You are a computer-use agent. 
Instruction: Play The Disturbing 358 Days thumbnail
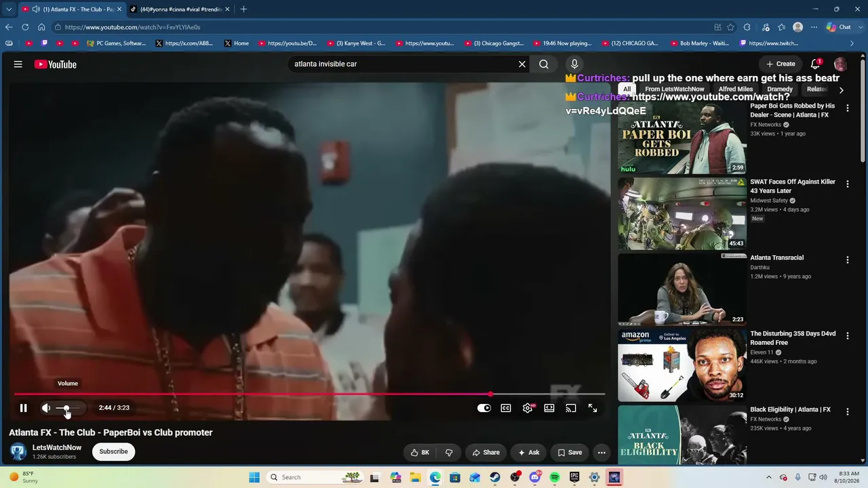[682, 365]
